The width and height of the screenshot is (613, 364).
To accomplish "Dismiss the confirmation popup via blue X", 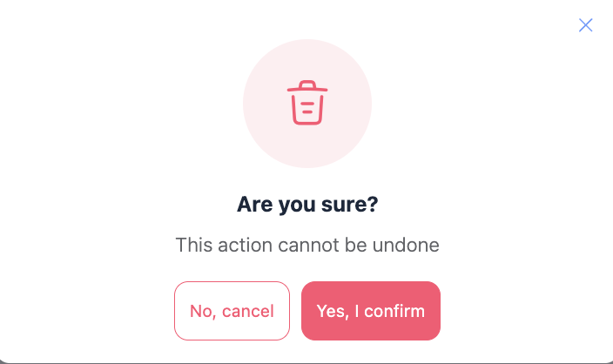I will coord(586,25).
